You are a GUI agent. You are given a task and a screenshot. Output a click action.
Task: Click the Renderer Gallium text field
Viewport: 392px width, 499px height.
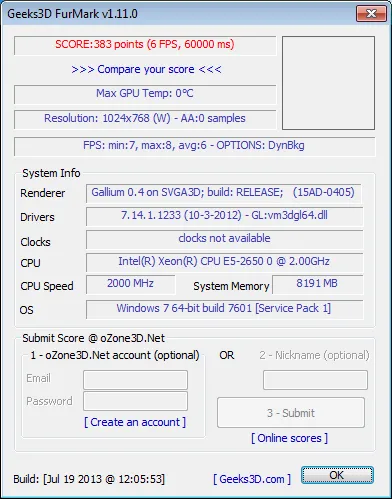pyautogui.click(x=223, y=193)
